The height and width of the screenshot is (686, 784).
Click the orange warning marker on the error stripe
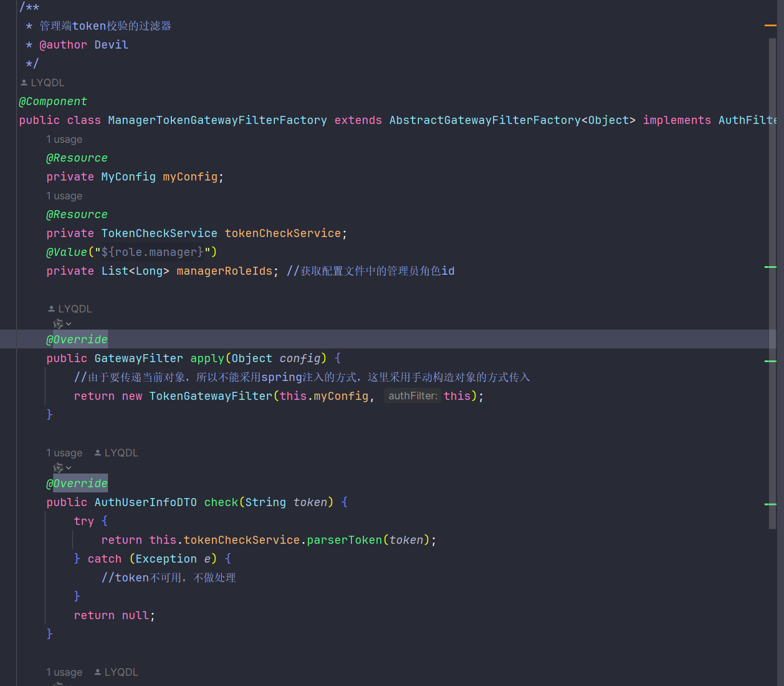[770, 25]
